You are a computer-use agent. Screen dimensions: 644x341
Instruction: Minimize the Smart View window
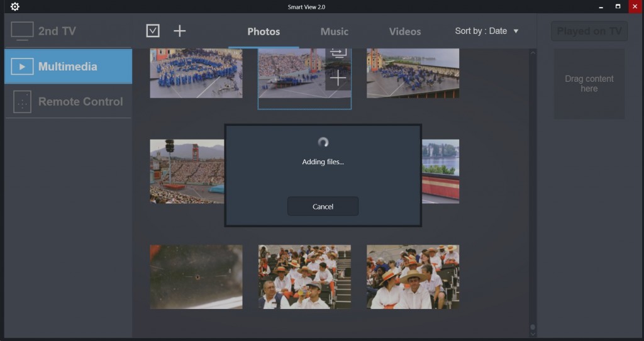point(601,6)
